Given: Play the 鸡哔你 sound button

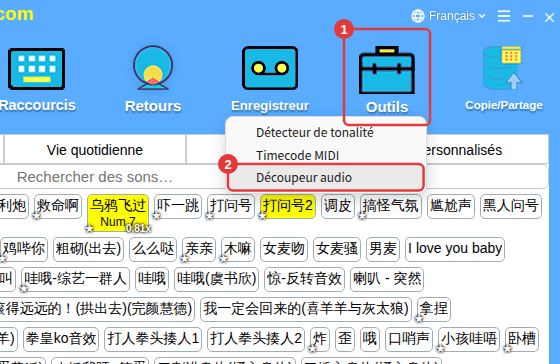Looking at the screenshot, I should tap(24, 249).
